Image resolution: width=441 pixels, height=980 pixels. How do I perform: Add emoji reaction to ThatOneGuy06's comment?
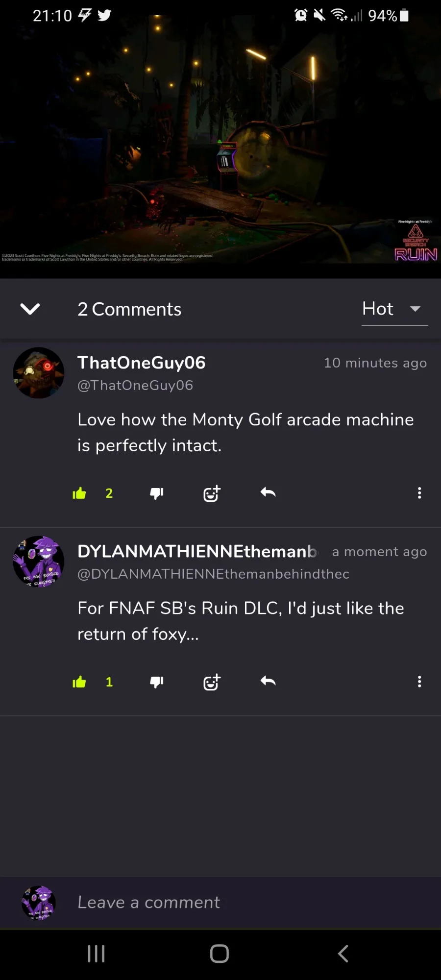pos(212,493)
